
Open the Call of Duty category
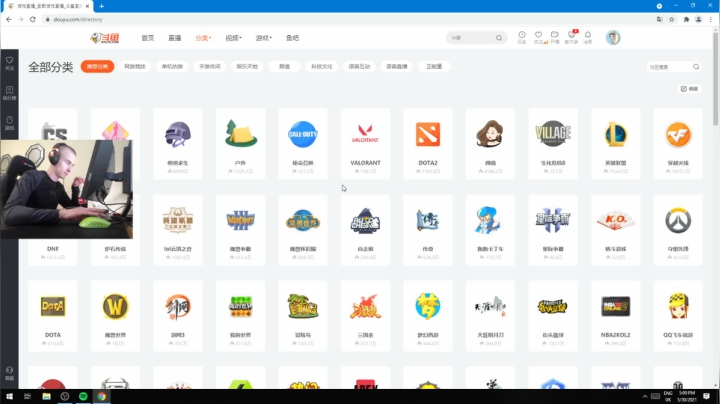(303, 144)
